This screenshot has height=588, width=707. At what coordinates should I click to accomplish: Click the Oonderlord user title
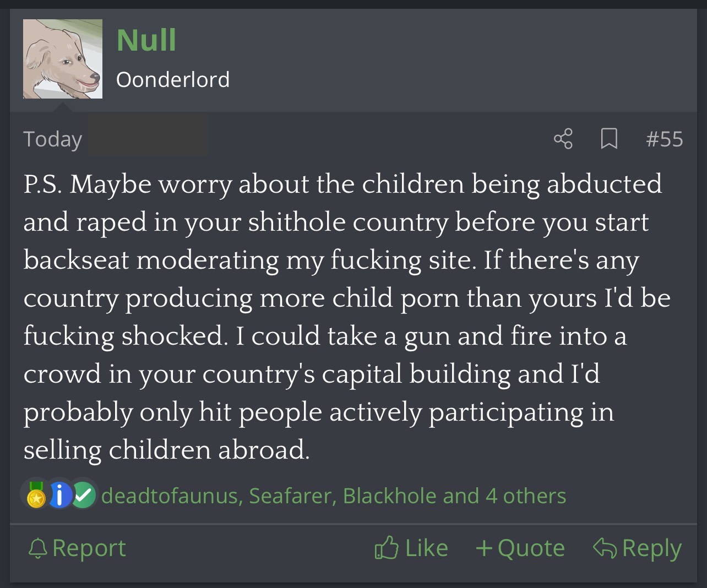click(173, 80)
